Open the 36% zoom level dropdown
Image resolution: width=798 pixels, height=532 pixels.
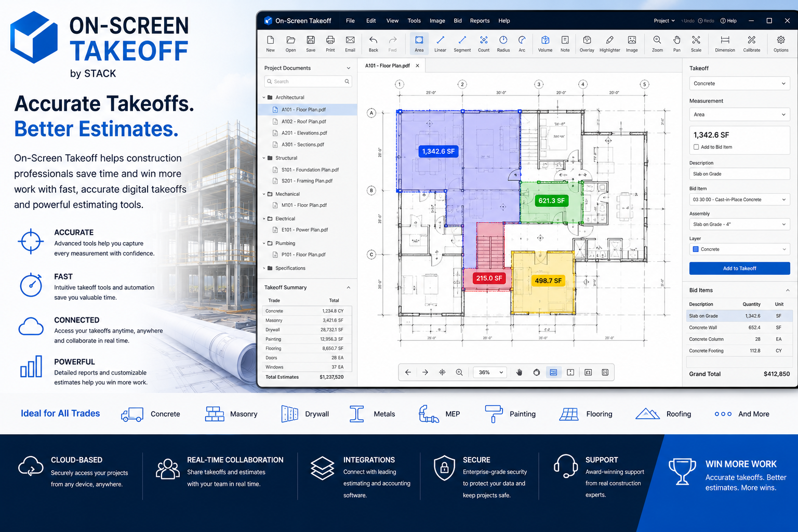click(491, 372)
